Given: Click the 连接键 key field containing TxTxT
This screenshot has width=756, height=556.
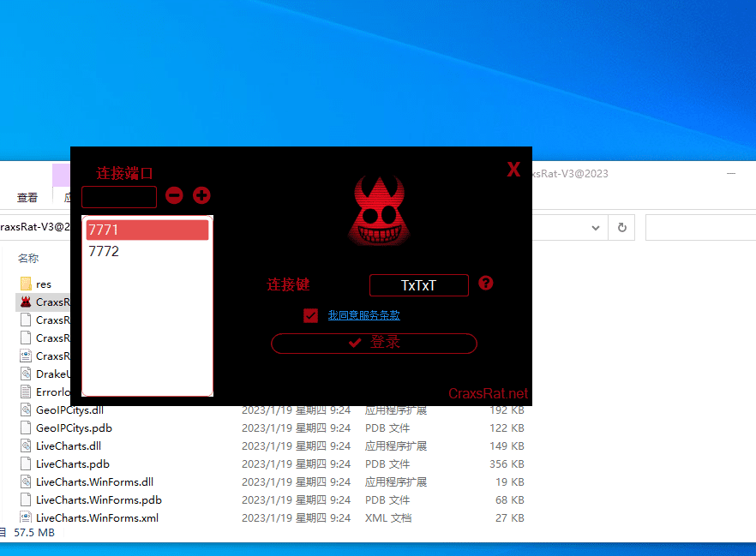Looking at the screenshot, I should [418, 285].
